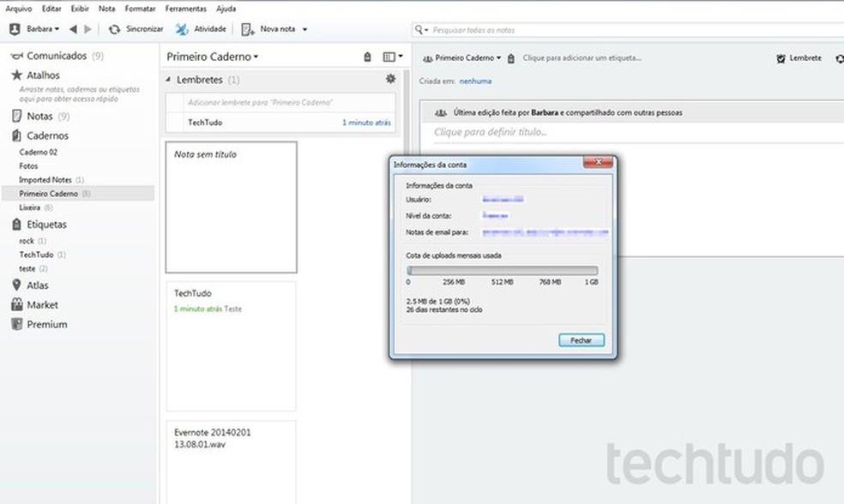This screenshot has height=504, width=844.
Task: Click the add reminder field for Primeiro Caderno
Action: 280,103
